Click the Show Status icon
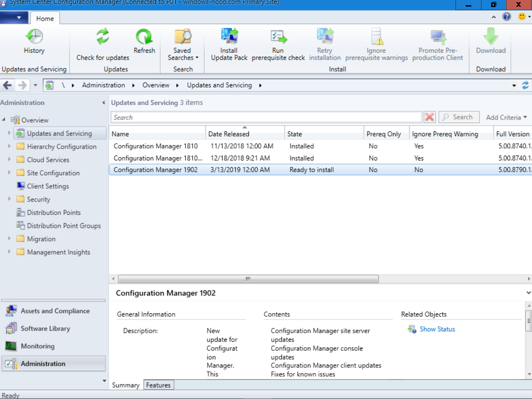This screenshot has height=399, width=532. pos(412,329)
